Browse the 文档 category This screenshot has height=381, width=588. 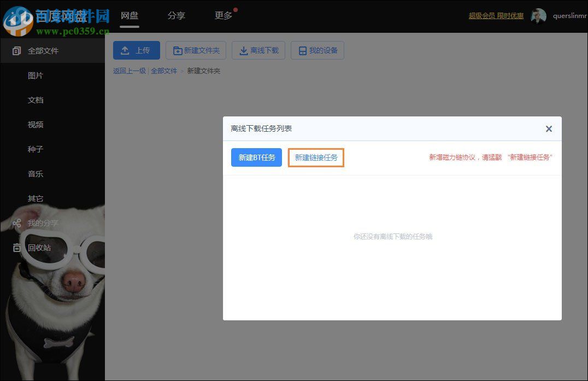(x=36, y=99)
